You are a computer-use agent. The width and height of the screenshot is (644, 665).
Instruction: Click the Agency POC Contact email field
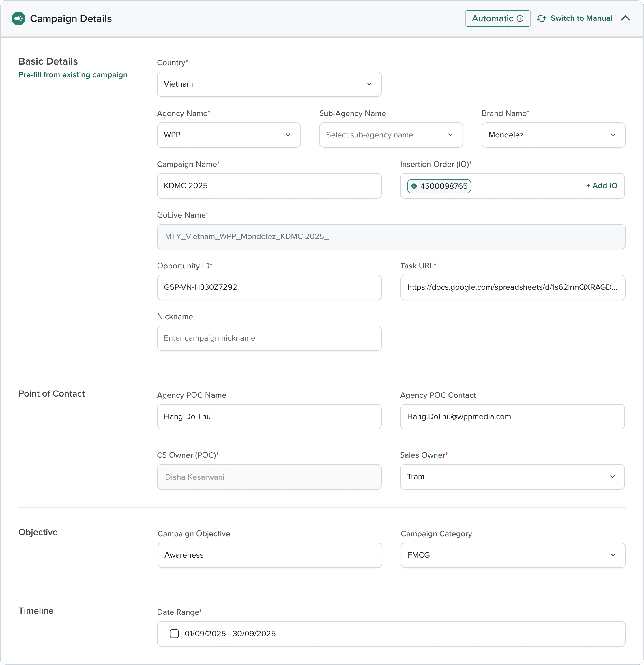tap(512, 417)
